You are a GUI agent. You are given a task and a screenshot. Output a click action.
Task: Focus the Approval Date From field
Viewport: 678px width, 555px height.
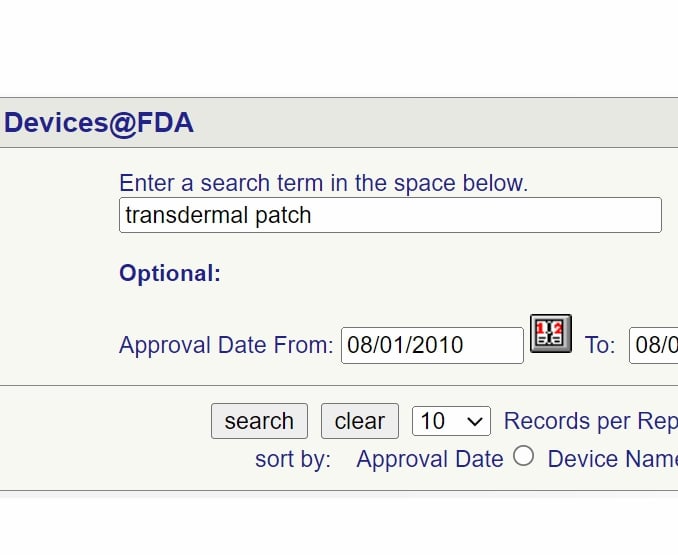tap(432, 345)
